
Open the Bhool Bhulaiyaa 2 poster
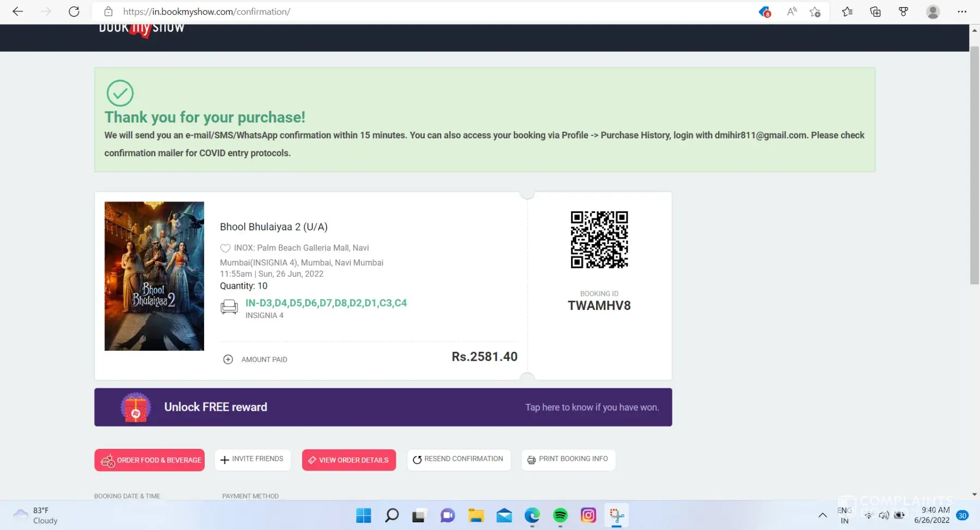[x=154, y=276]
